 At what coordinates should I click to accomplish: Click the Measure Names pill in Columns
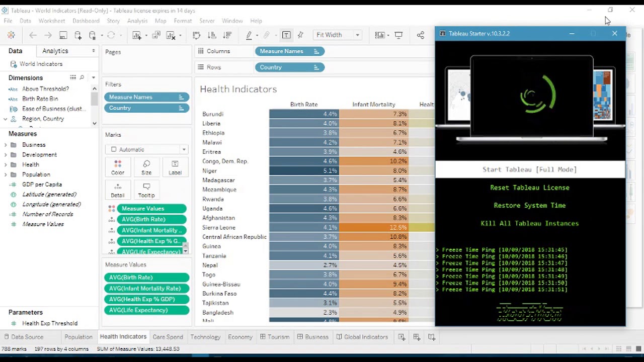click(290, 51)
